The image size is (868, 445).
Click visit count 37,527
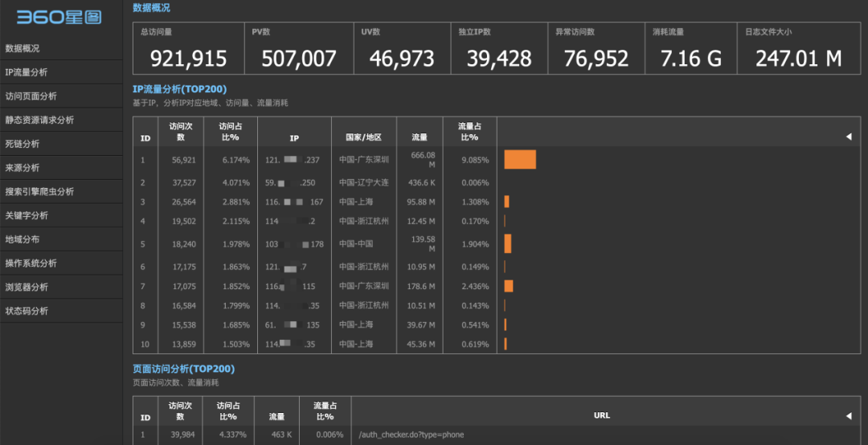pyautogui.click(x=184, y=182)
